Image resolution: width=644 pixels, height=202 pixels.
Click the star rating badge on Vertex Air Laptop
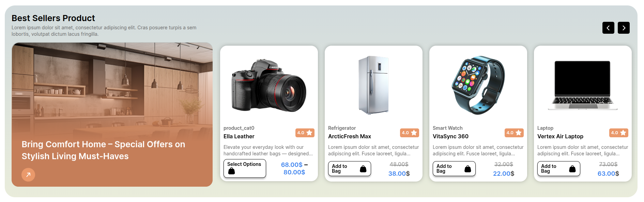618,133
